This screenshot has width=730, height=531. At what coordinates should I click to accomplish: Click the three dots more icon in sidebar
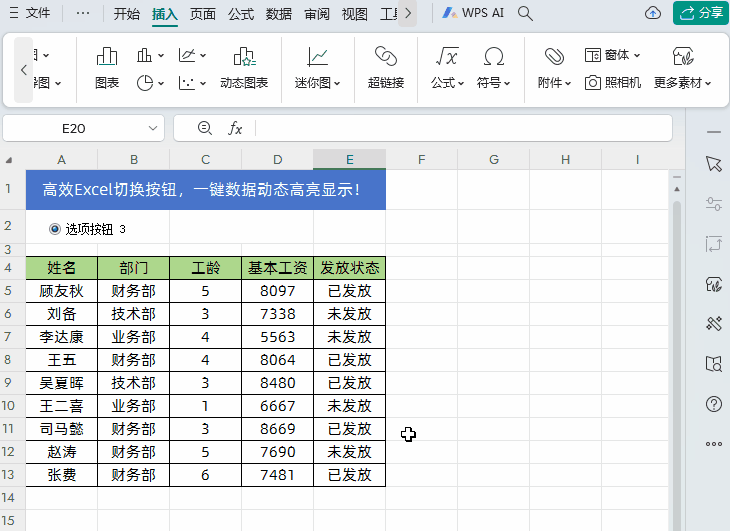(x=714, y=444)
